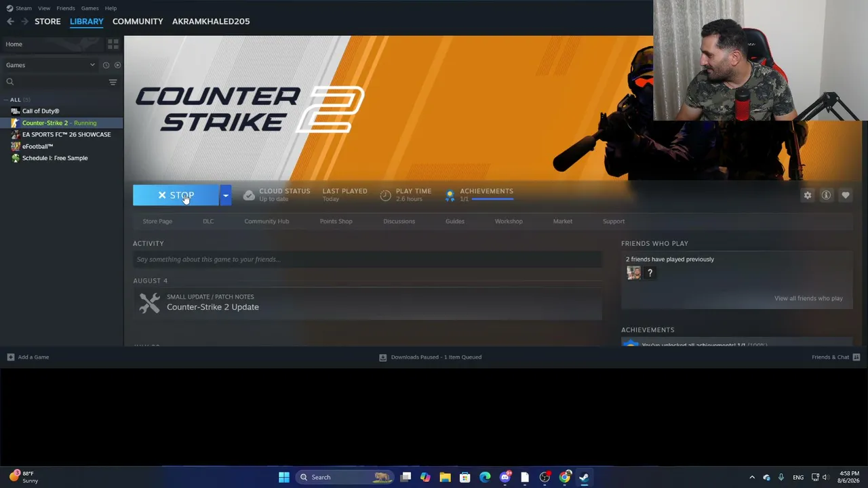Click the patch notes wrench icon
The image size is (868, 488).
(149, 302)
